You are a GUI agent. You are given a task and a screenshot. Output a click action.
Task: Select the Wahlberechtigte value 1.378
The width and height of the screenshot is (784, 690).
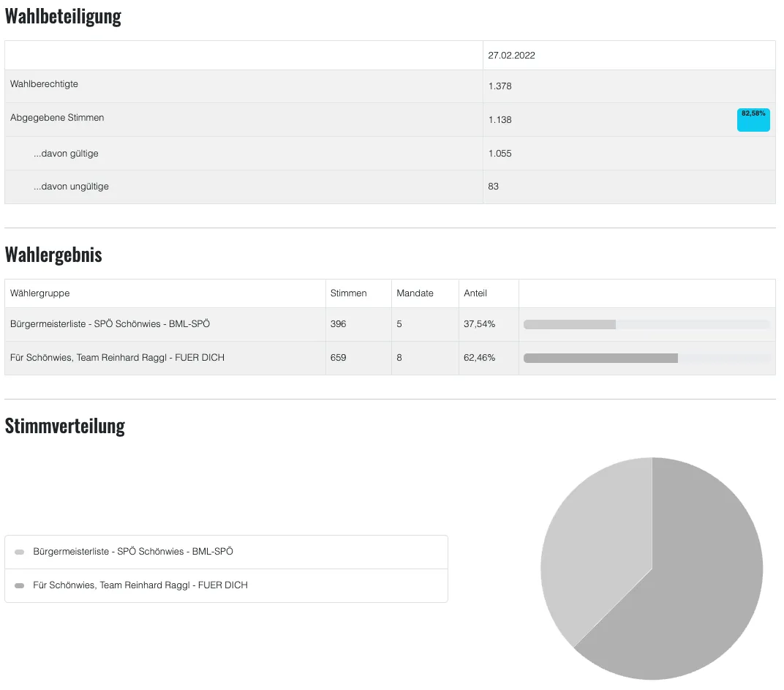[x=500, y=86]
